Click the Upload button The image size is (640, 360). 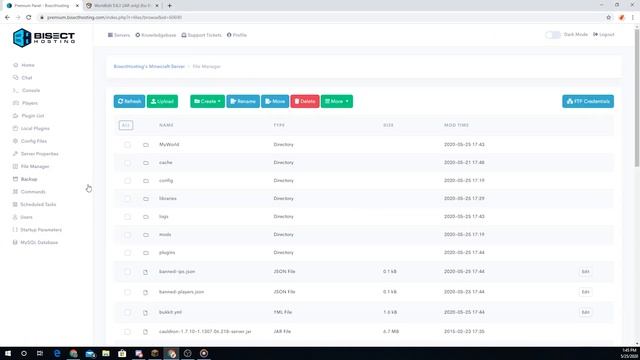pos(162,101)
